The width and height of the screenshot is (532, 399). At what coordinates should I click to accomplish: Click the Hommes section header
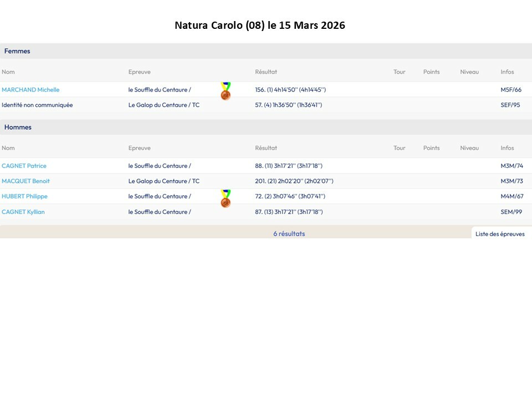tap(18, 127)
